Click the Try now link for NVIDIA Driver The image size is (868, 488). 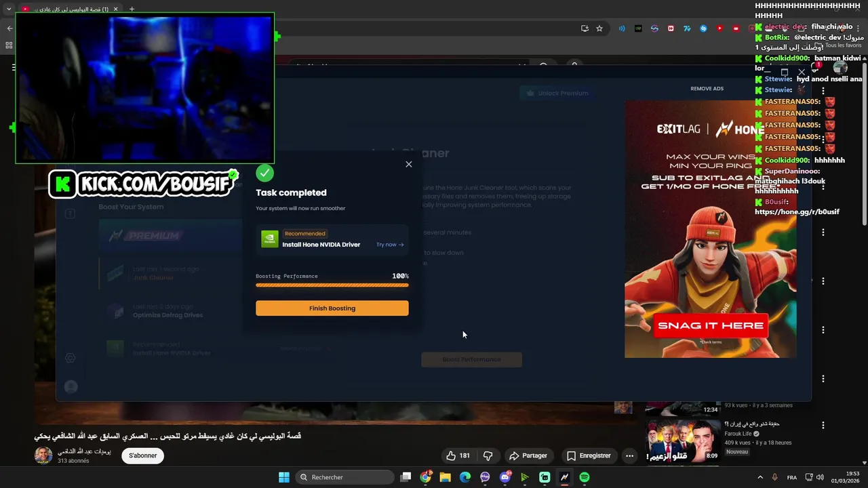(x=390, y=245)
